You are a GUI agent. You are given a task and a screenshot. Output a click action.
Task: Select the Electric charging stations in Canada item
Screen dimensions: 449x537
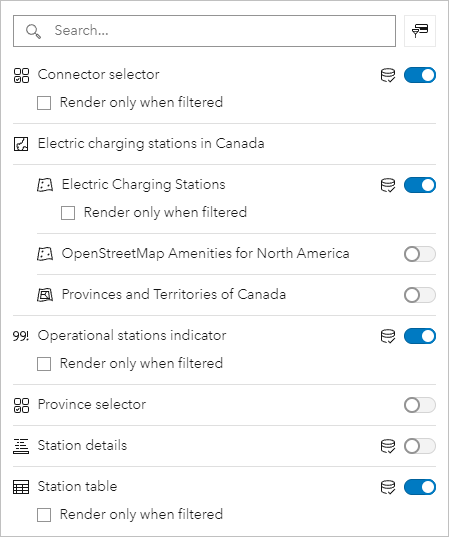pyautogui.click(x=151, y=143)
